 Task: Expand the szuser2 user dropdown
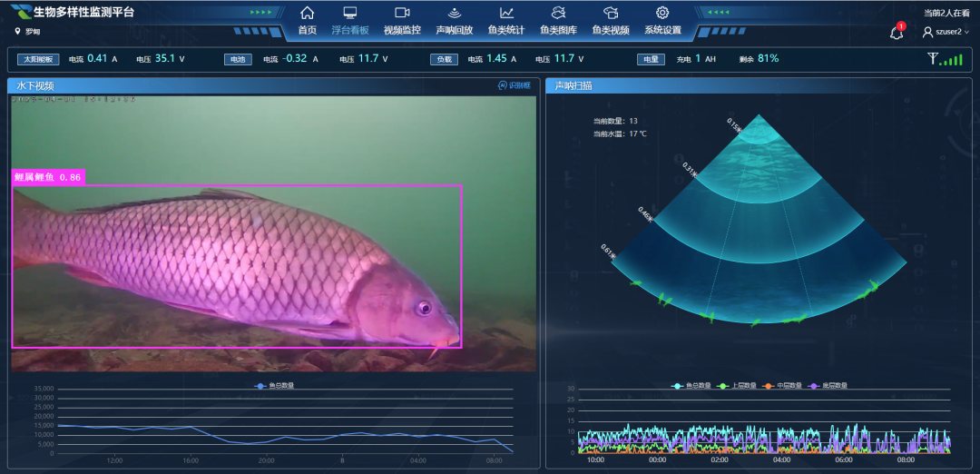[x=946, y=32]
